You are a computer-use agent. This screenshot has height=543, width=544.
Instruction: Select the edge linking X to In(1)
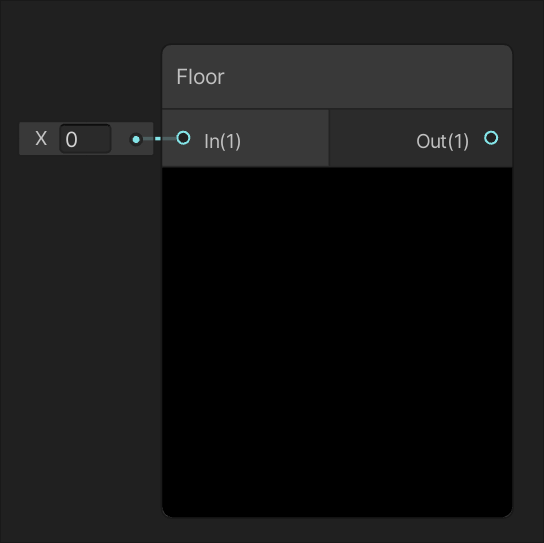tap(160, 139)
